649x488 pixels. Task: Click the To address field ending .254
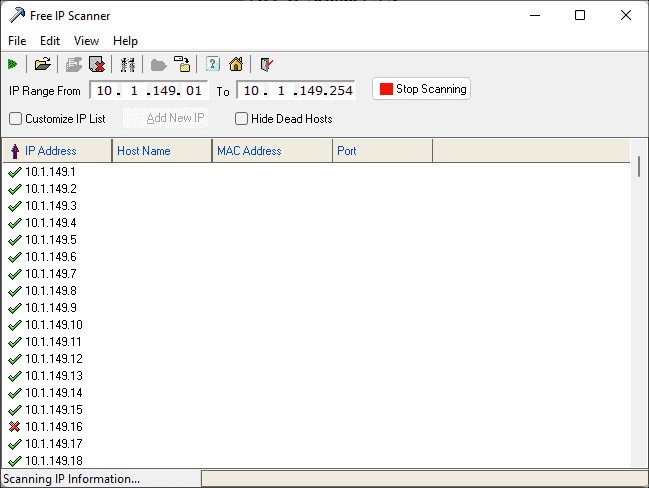pyautogui.click(x=296, y=90)
